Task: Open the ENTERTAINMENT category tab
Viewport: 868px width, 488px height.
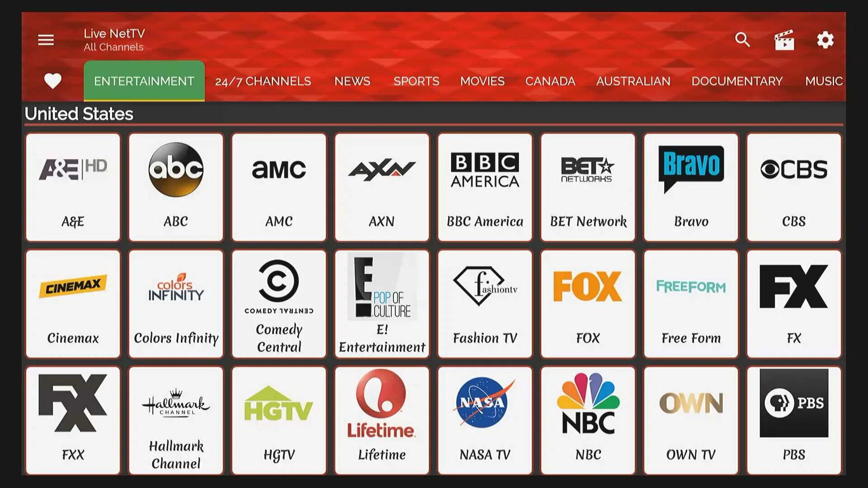Action: pos(144,81)
